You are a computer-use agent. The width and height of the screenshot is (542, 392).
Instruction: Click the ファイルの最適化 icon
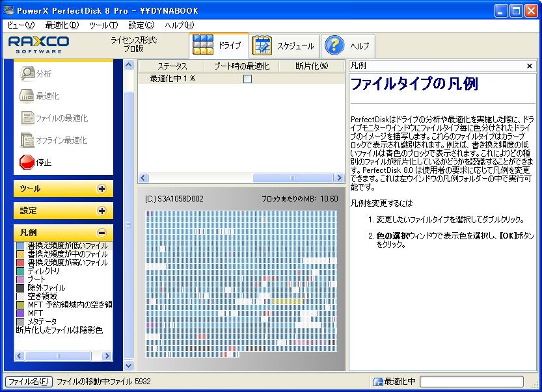pyautogui.click(x=27, y=118)
